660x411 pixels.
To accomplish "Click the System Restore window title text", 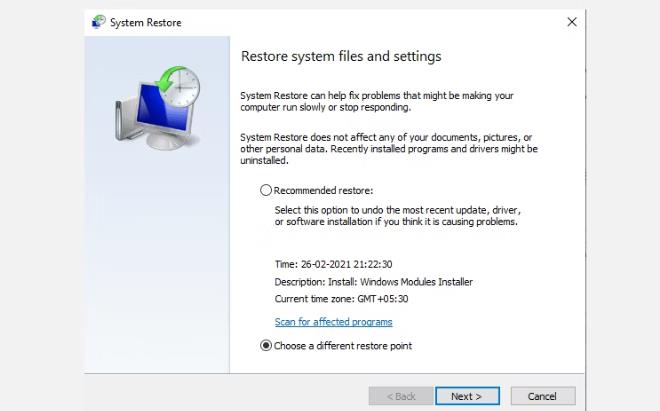I will (x=146, y=23).
